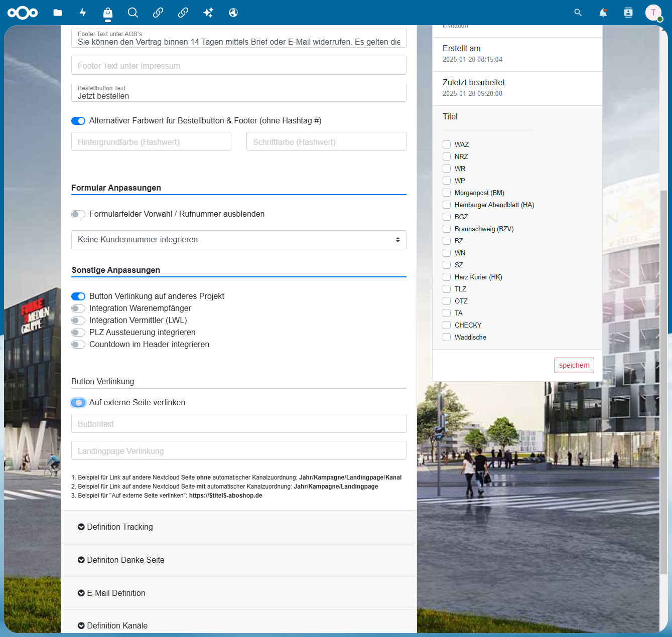Viewport: 672px width, 637px height.
Task: Focus the Schriftfarbe (Hashwert) field
Action: click(x=326, y=141)
